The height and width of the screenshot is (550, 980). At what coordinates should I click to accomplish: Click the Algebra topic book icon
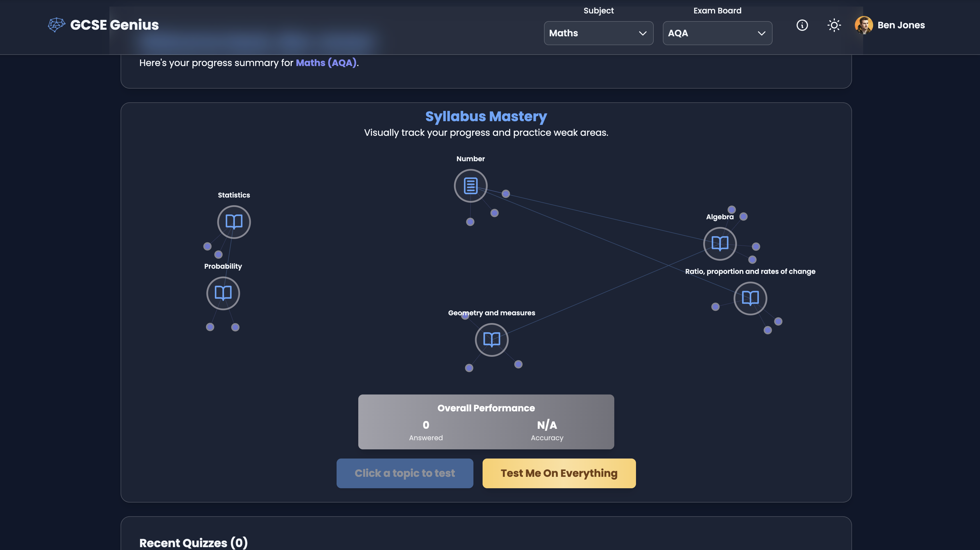pos(720,244)
